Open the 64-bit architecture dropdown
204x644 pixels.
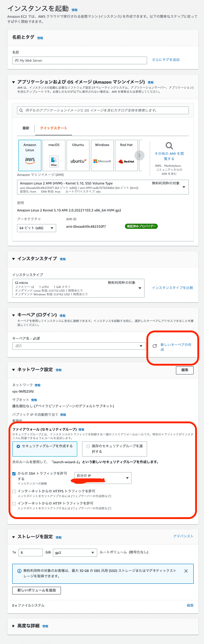pos(37,228)
